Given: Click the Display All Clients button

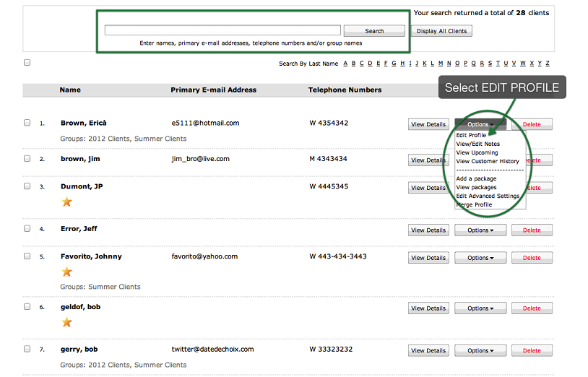Looking at the screenshot, I should pyautogui.click(x=441, y=31).
